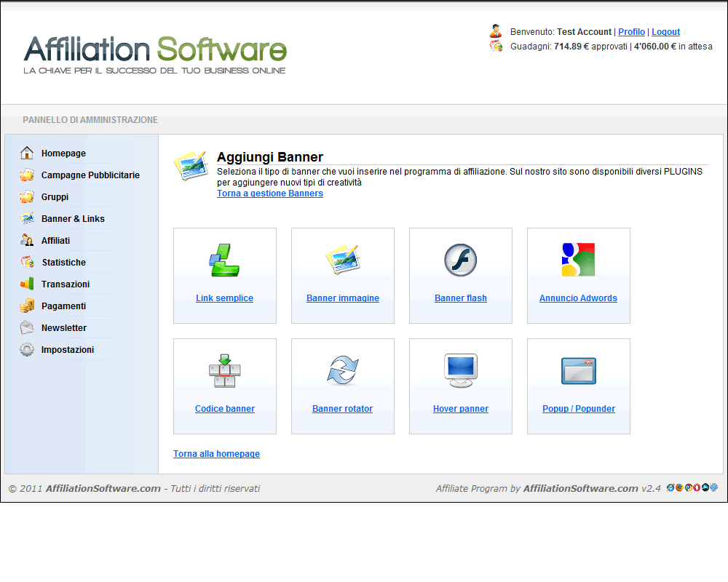Click the Annuncio Adwords Google icon

[578, 260]
